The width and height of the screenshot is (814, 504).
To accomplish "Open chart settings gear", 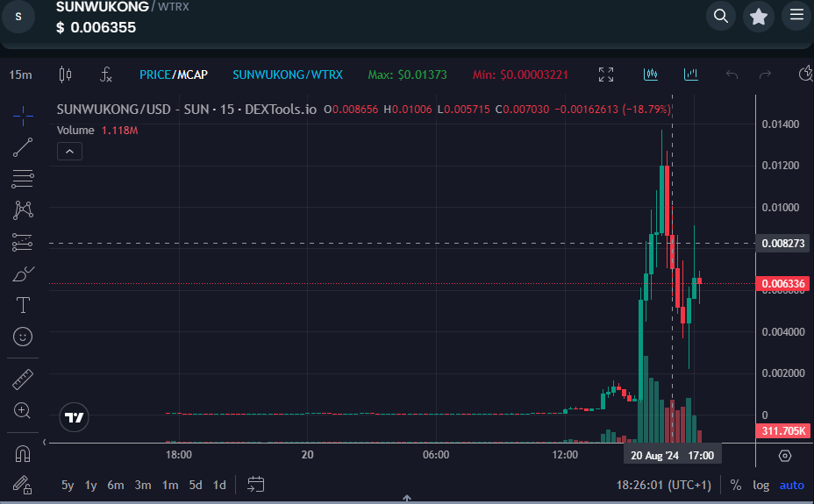I will pyautogui.click(x=785, y=456).
